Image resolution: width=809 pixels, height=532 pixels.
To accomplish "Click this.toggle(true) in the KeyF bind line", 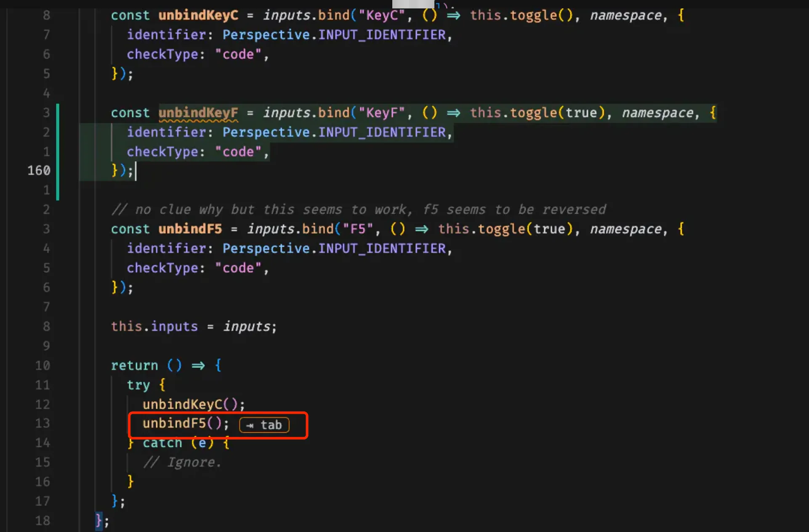I will [x=538, y=113].
